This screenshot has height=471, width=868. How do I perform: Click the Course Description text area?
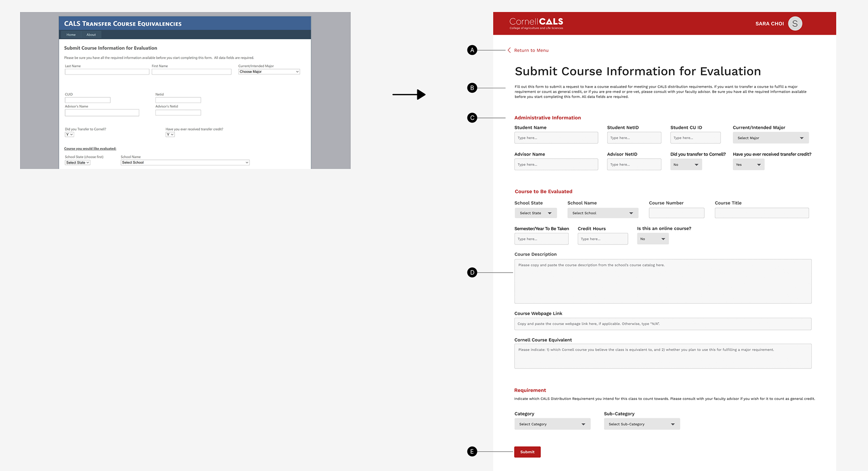(x=663, y=281)
